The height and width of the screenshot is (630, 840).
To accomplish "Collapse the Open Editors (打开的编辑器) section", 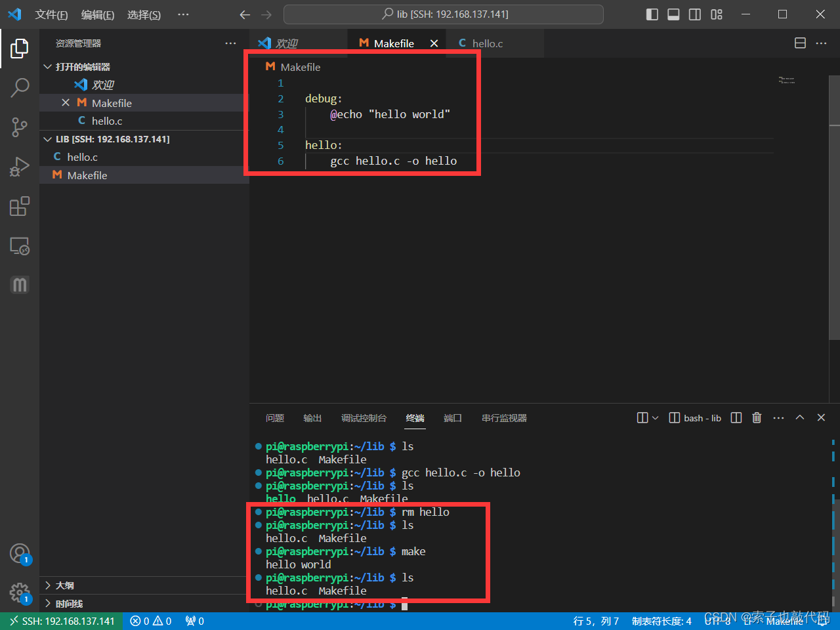I will pyautogui.click(x=144, y=67).
